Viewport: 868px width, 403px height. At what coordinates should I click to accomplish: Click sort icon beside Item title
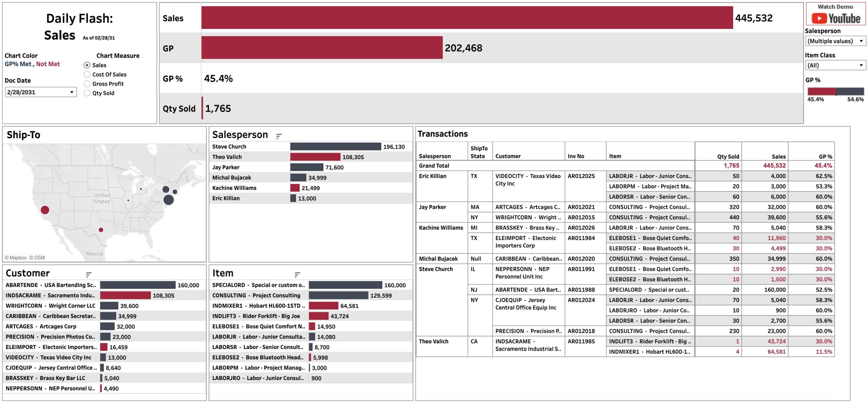tap(297, 275)
